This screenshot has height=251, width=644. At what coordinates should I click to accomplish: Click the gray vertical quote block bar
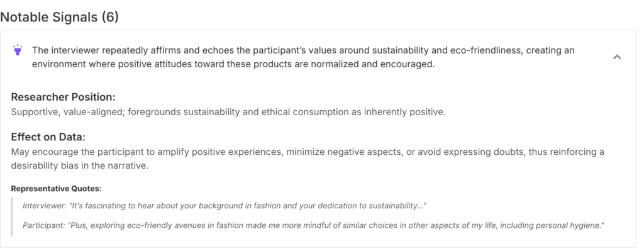coord(12,217)
